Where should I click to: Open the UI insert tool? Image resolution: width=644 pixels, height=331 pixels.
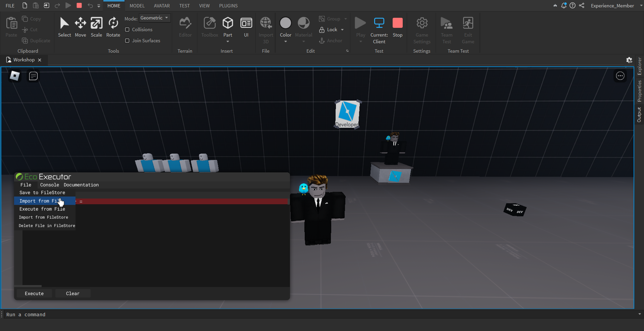246,27
